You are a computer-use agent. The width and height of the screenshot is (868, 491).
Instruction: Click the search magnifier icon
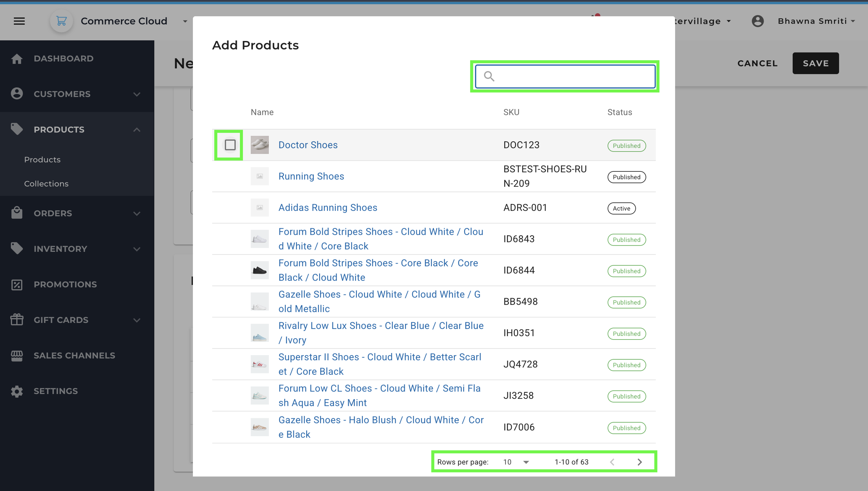click(x=489, y=76)
